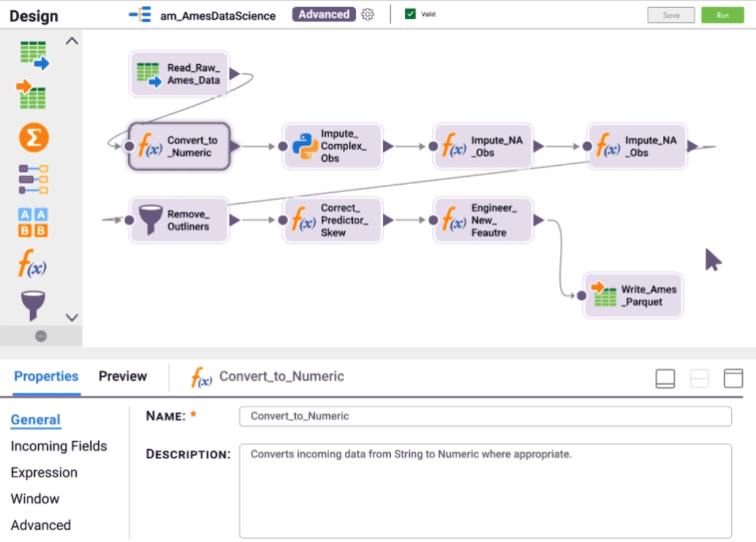Screen dimensions: 756x542
Task: Click the Save button
Action: (671, 15)
